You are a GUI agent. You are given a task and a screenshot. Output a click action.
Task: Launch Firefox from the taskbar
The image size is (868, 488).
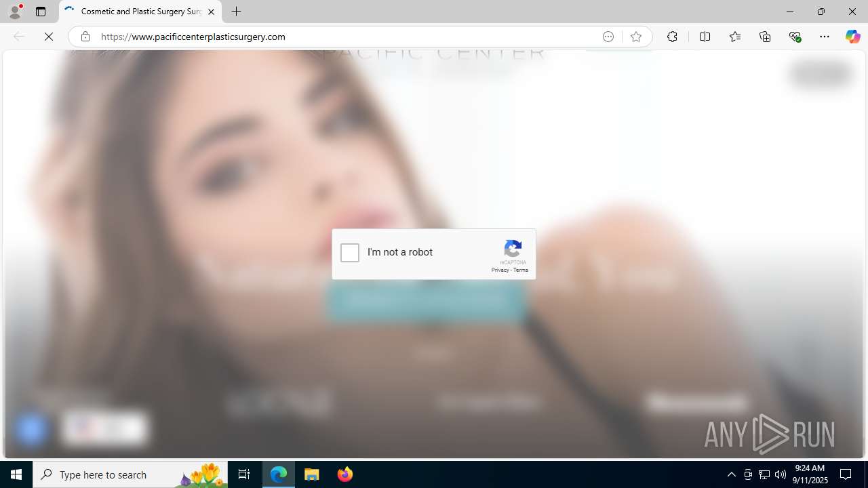pos(344,474)
